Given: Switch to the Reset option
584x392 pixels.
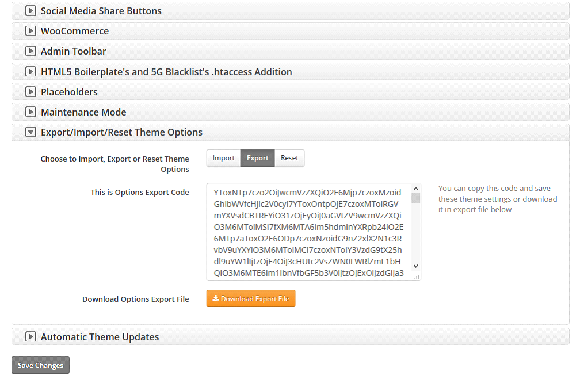Looking at the screenshot, I should (x=289, y=158).
